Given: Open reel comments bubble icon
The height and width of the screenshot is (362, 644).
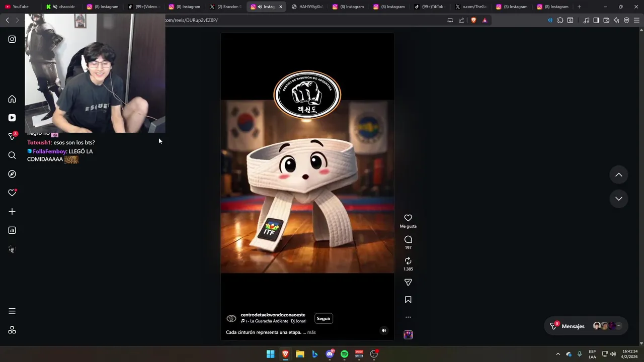Looking at the screenshot, I should [x=408, y=239].
